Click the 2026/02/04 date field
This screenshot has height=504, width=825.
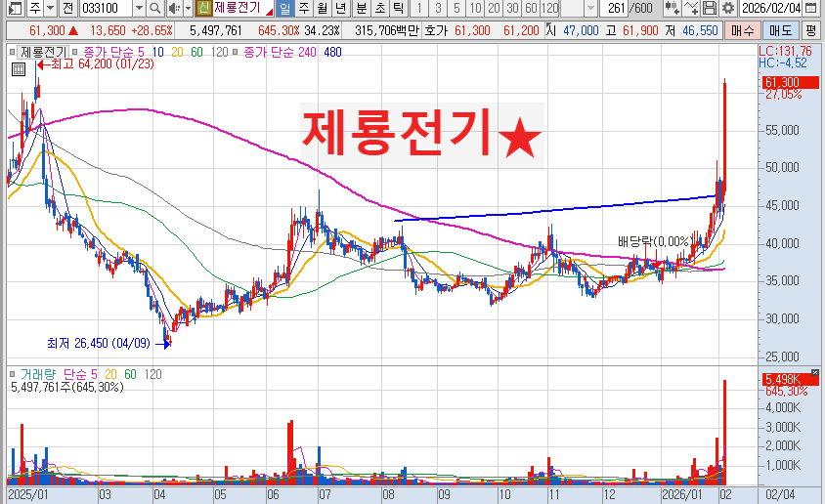[x=771, y=8]
